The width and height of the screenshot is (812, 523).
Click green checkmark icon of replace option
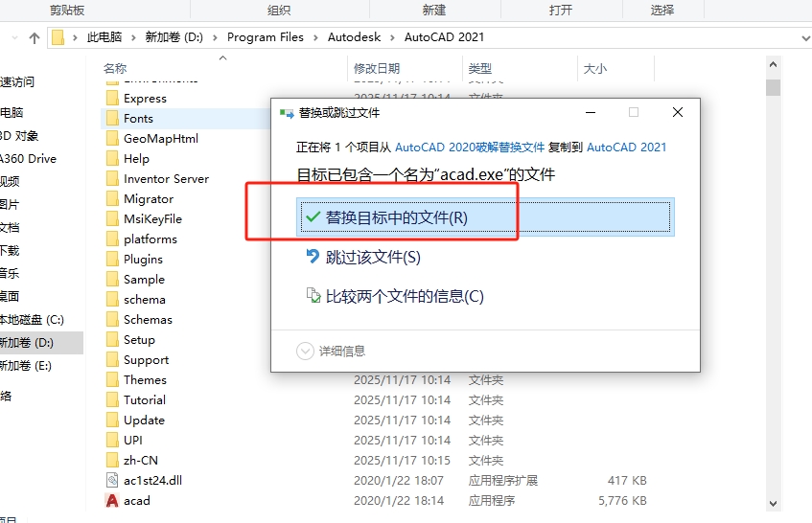click(313, 216)
